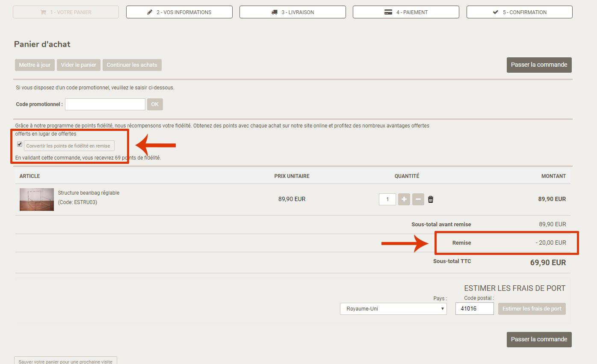Click the credit card icon in Paiement step
Image resolution: width=597 pixels, height=364 pixels.
point(388,12)
